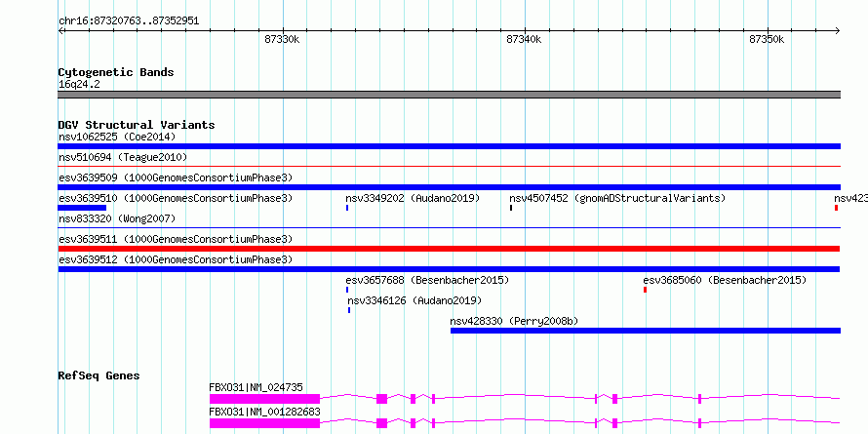Select the short blue esv3639510 bar
The image size is (868, 434).
tap(82, 208)
